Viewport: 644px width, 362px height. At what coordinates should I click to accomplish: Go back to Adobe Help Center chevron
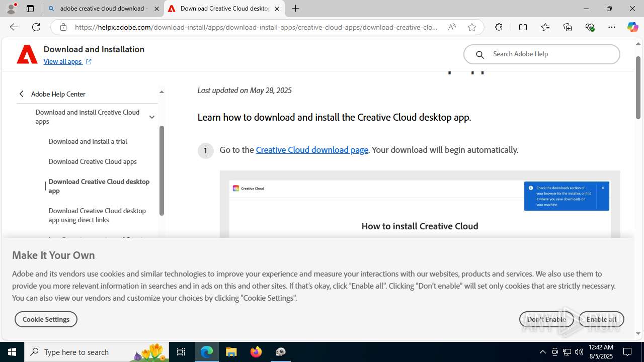(x=22, y=94)
